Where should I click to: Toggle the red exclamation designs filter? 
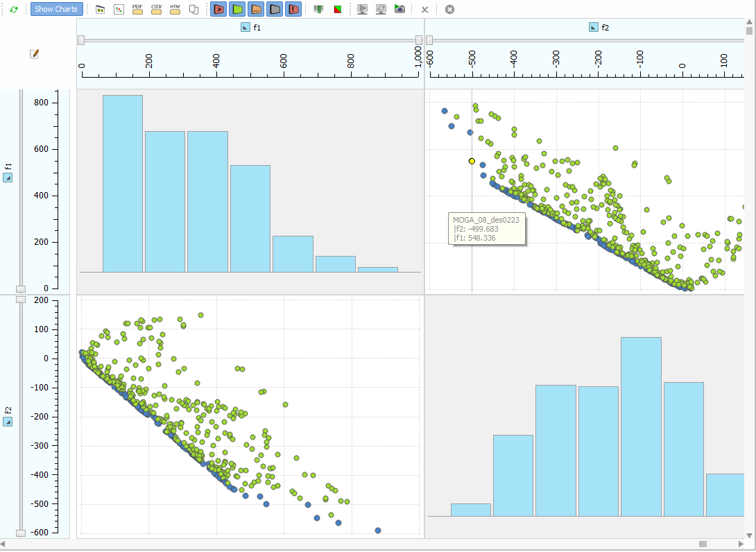tap(293, 9)
